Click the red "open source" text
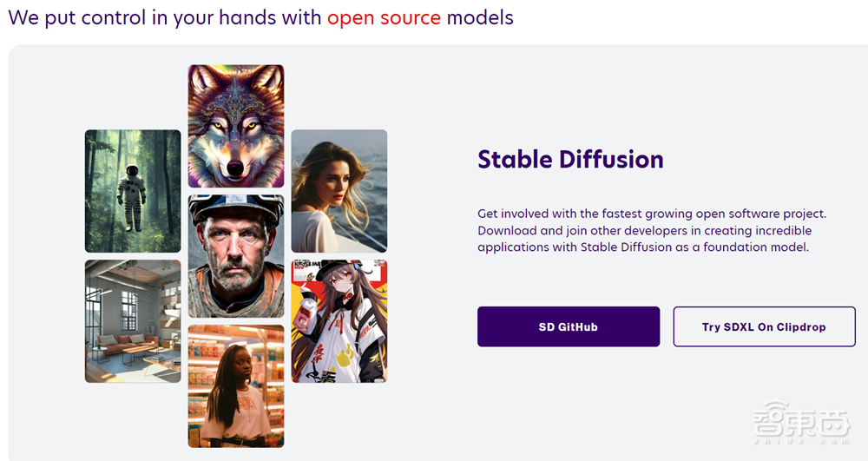 [x=384, y=17]
